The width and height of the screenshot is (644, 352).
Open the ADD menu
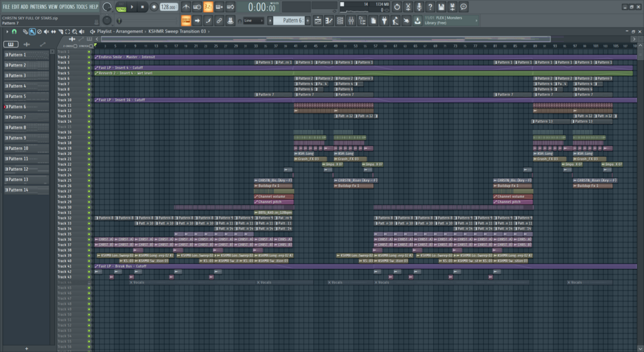(24, 7)
